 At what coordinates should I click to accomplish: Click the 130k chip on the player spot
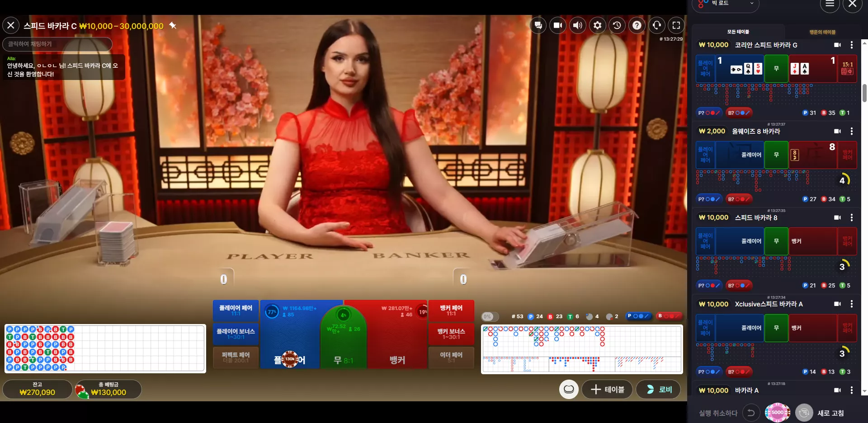coord(290,359)
